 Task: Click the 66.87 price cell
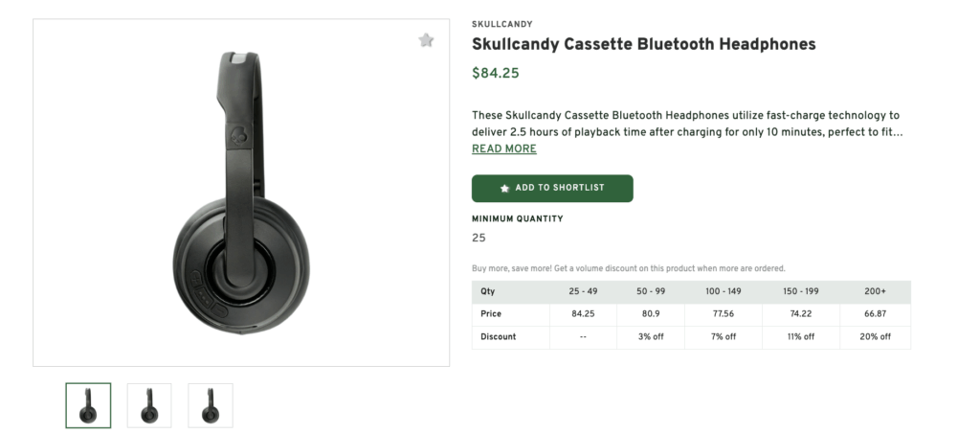click(x=875, y=314)
